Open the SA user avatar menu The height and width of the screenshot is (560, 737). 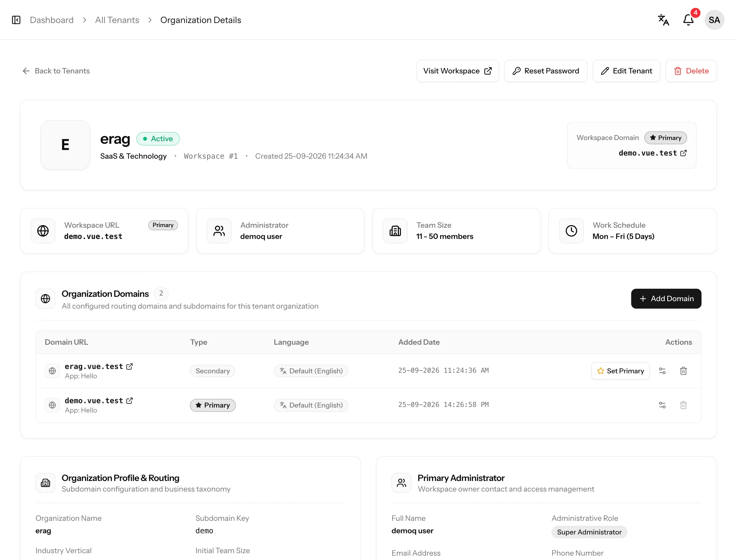(x=714, y=20)
